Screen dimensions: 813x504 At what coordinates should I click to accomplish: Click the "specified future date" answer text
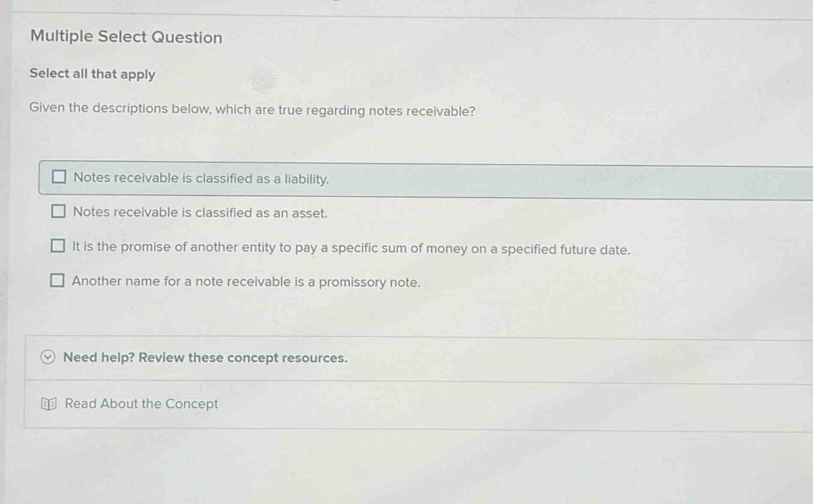tap(351, 249)
